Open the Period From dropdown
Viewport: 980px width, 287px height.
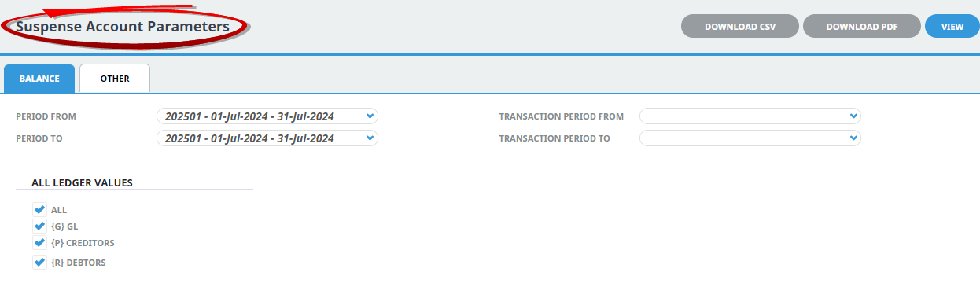[267, 116]
